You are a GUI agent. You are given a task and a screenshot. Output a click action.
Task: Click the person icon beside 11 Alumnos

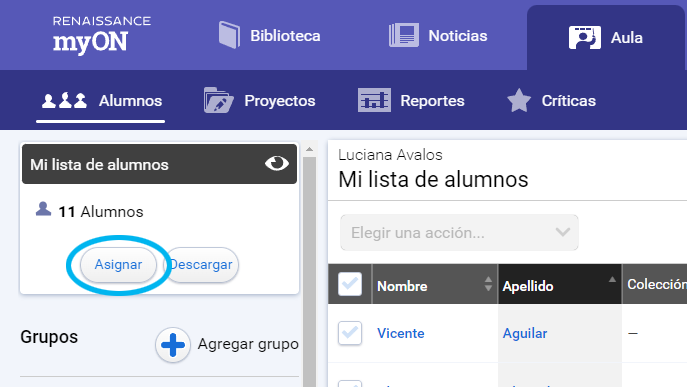tap(43, 209)
